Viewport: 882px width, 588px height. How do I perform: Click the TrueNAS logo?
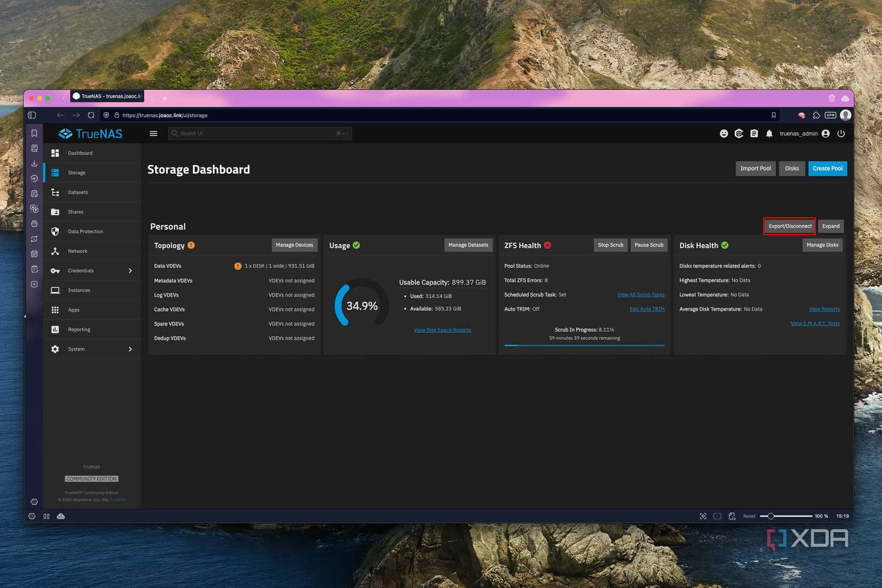[x=91, y=134]
